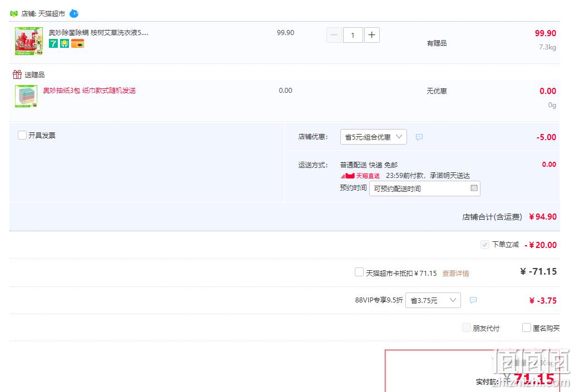575x392 pixels.
Task: Click the gift box 送赠品 icon
Action: pyautogui.click(x=17, y=75)
